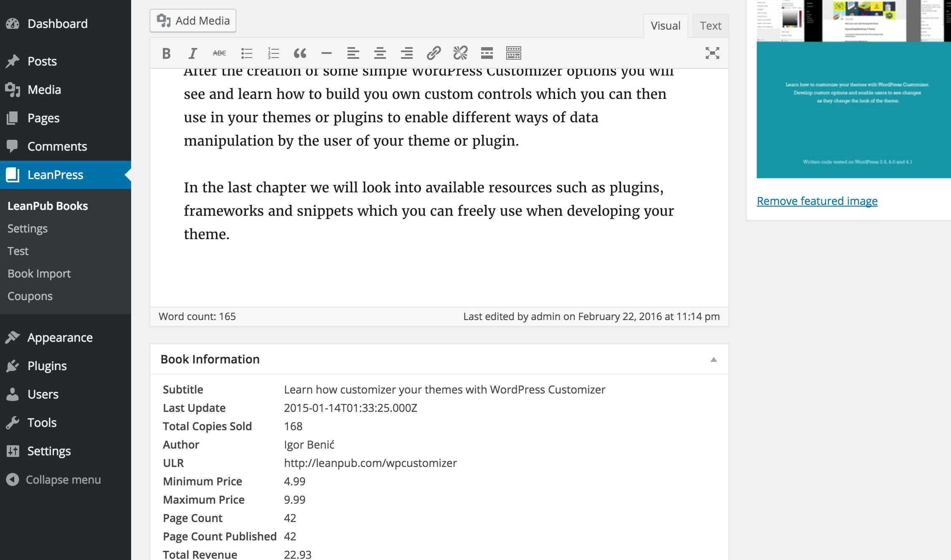Viewport: 951px width, 560px height.
Task: Click the Appearance paintbrush icon
Action: pos(13,338)
